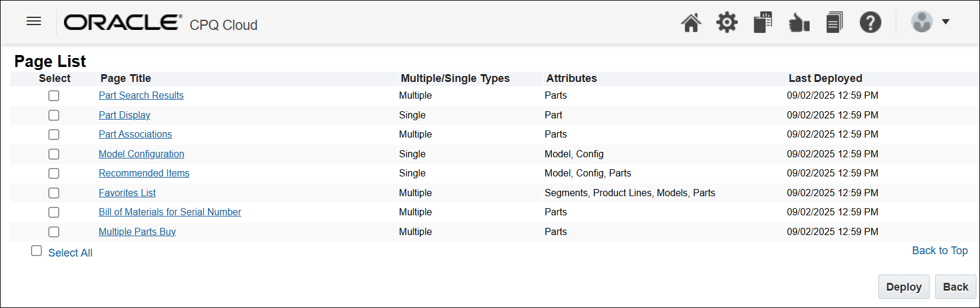
Task: Check the box for Recommended Items
Action: click(x=54, y=173)
